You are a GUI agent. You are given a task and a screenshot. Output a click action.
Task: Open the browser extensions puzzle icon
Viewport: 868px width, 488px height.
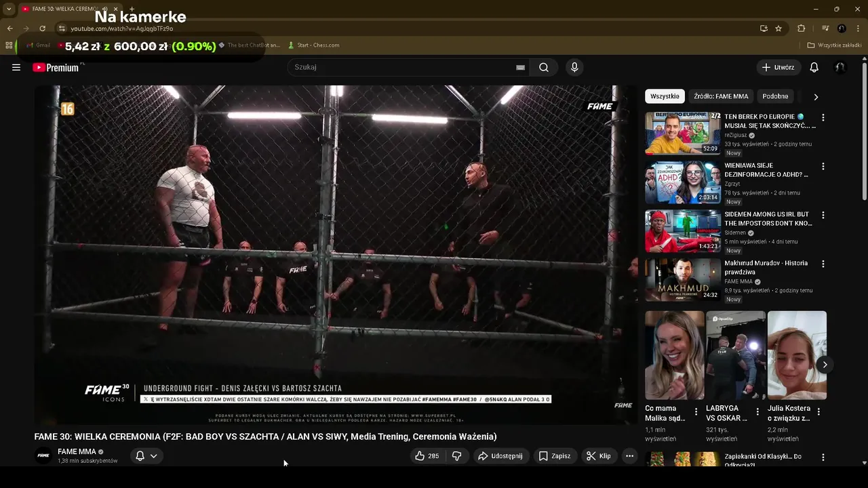pos(801,28)
